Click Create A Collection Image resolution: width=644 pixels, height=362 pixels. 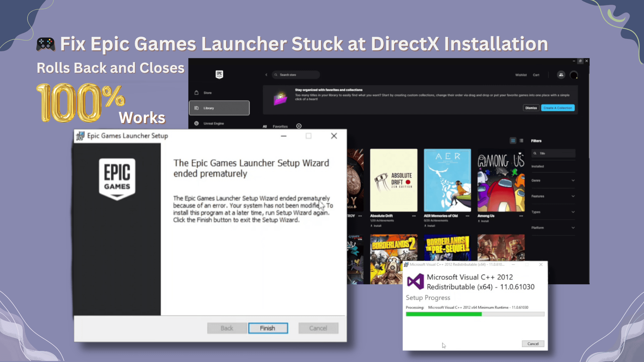pos(558,108)
